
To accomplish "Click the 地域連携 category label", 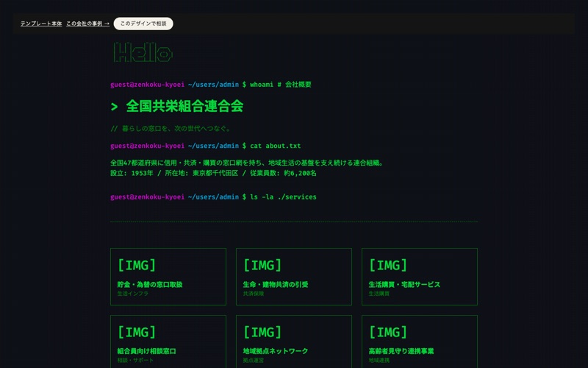I will (379, 361).
